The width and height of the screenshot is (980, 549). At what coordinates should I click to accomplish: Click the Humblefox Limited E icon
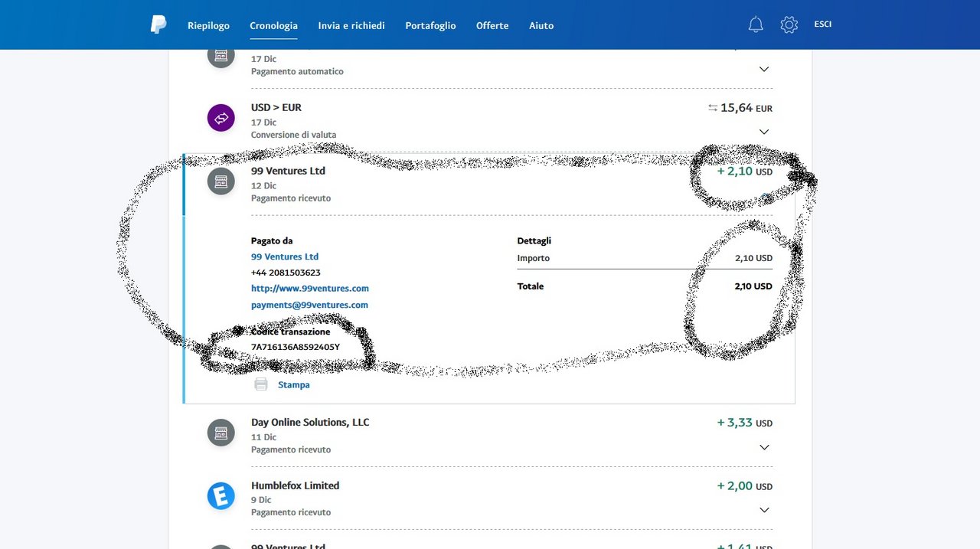click(221, 496)
